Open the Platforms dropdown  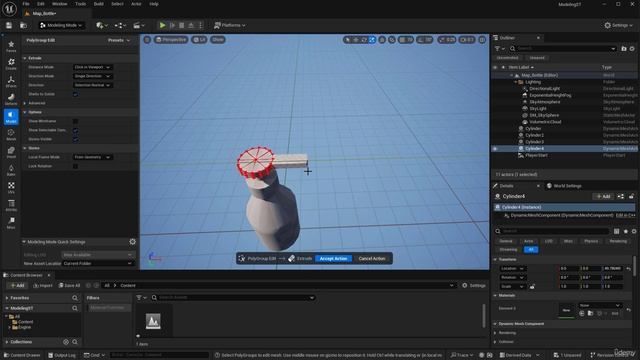229,25
